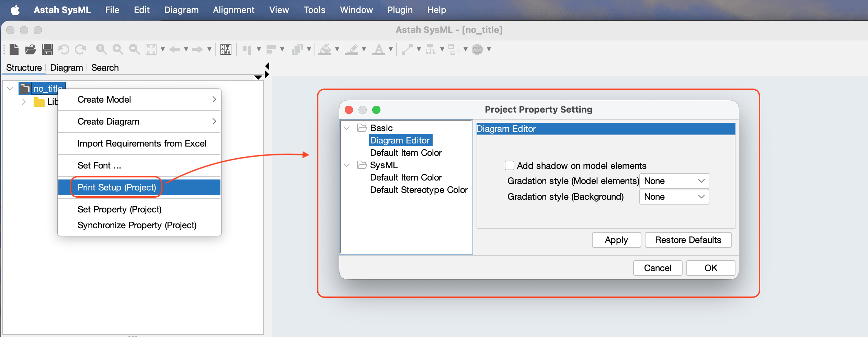Switch to the Search tab
Screen dimensions: 868x337
(105, 67)
